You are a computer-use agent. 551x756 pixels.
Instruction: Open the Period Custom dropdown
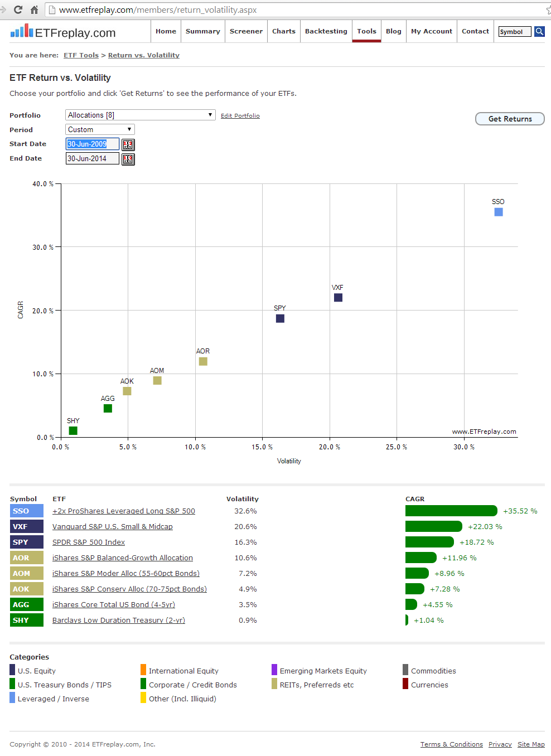coord(100,129)
